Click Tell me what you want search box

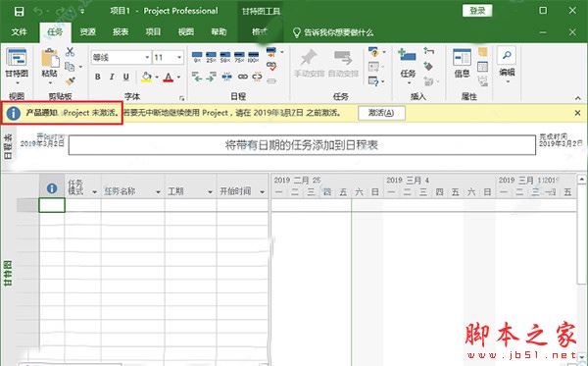333,32
